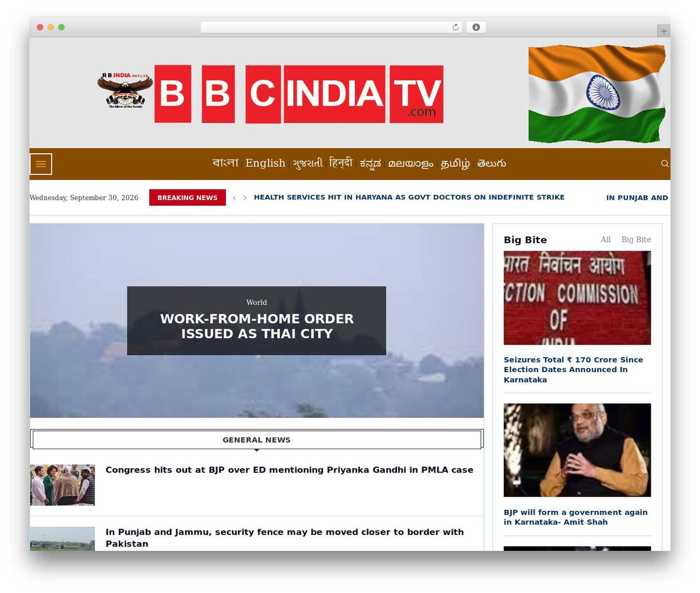Click the Breaking News red label
Image resolution: width=700 pixels, height=593 pixels.
click(x=188, y=197)
